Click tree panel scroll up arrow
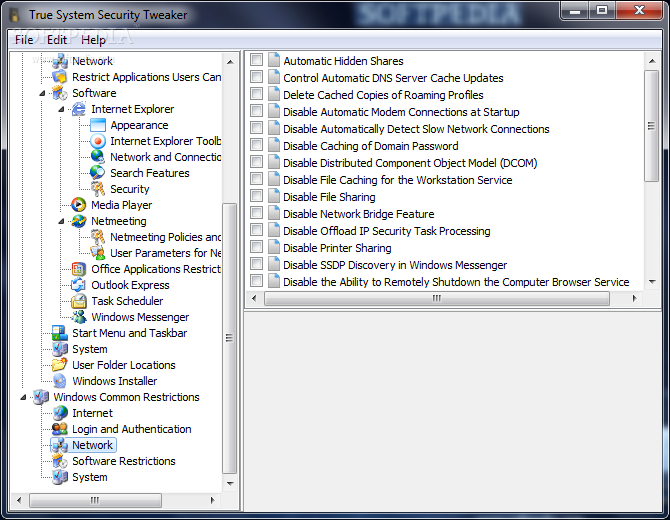The image size is (670, 520). coord(230,62)
